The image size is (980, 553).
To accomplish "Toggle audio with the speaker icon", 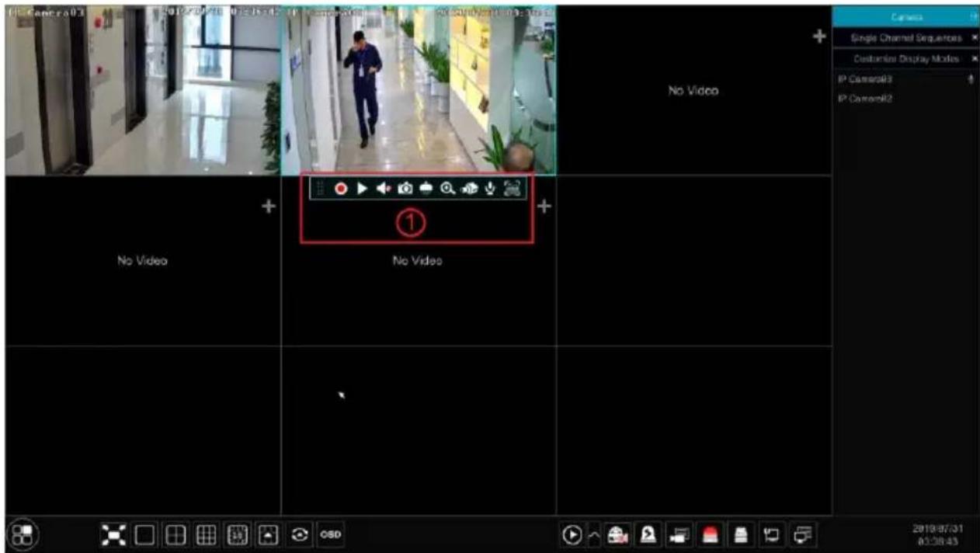I will coord(383,189).
